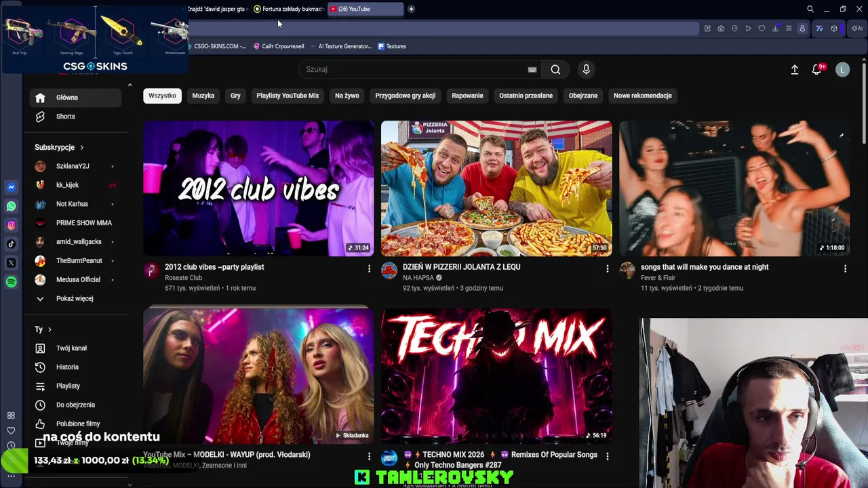Image resolution: width=868 pixels, height=488 pixels.
Task: Switch to 'Fortuna zakłady bukmacherskie' tab
Action: point(289,9)
